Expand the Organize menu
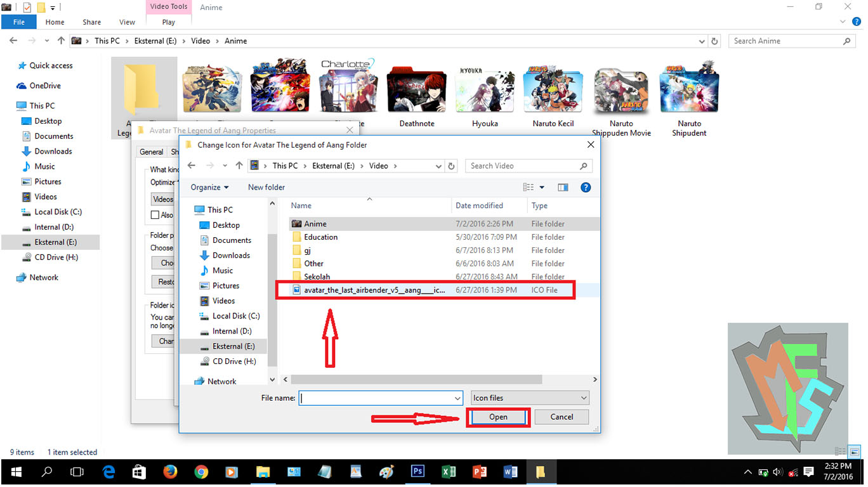This screenshot has width=868, height=487. click(209, 187)
